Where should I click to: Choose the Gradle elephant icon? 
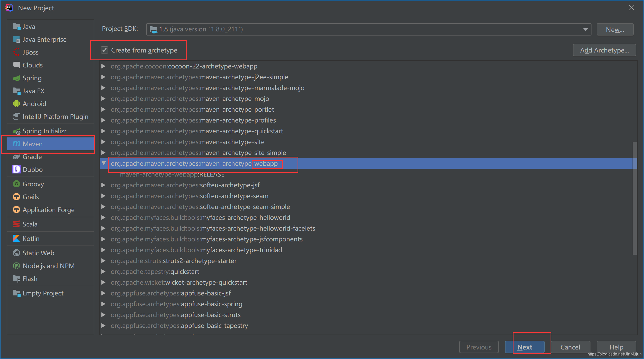[16, 157]
